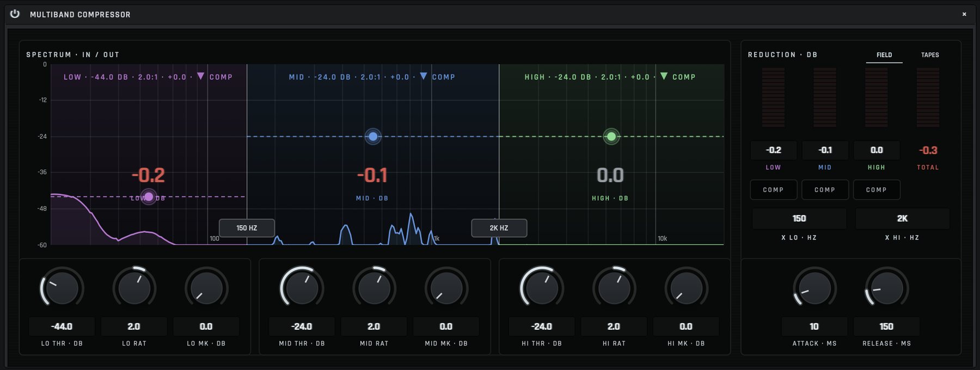The width and height of the screenshot is (980, 370).
Task: Click the large -0.2 readout in spectrum
Action: (x=148, y=175)
